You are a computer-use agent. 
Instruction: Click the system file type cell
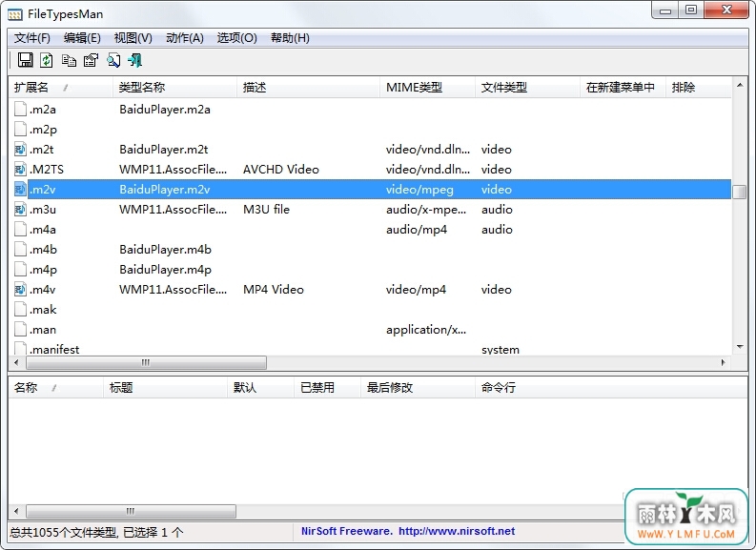click(501, 350)
